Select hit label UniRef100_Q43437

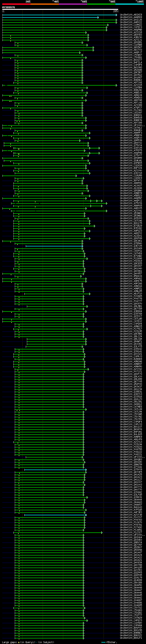coord(131,387)
